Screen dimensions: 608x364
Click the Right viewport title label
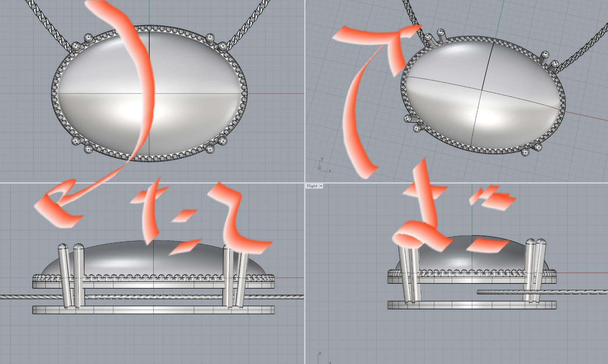click(x=312, y=186)
